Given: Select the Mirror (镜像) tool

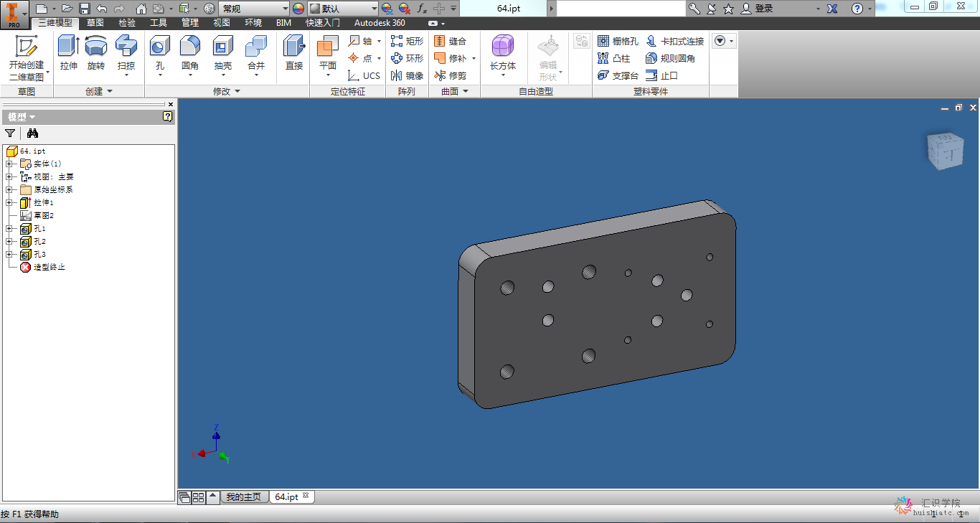Looking at the screenshot, I should click(x=407, y=75).
